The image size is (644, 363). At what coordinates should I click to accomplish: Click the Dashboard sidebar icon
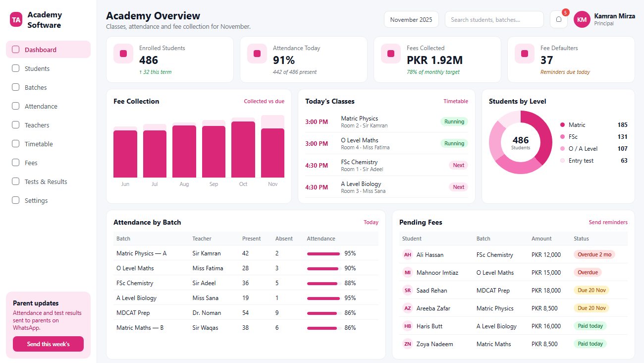[x=15, y=50]
